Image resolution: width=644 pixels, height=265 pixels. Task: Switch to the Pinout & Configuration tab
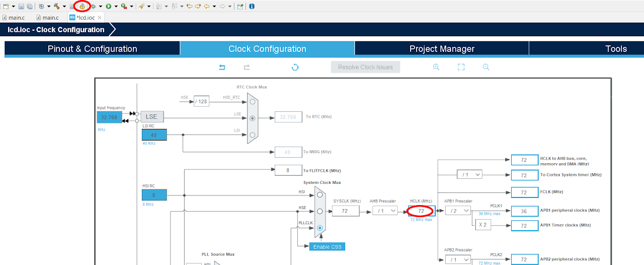point(92,49)
